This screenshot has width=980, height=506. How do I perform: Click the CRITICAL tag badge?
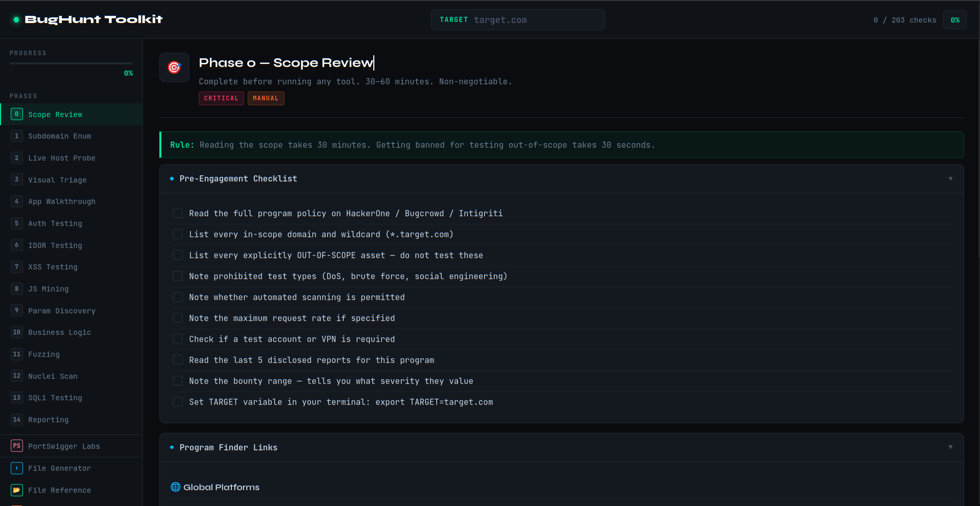(221, 98)
